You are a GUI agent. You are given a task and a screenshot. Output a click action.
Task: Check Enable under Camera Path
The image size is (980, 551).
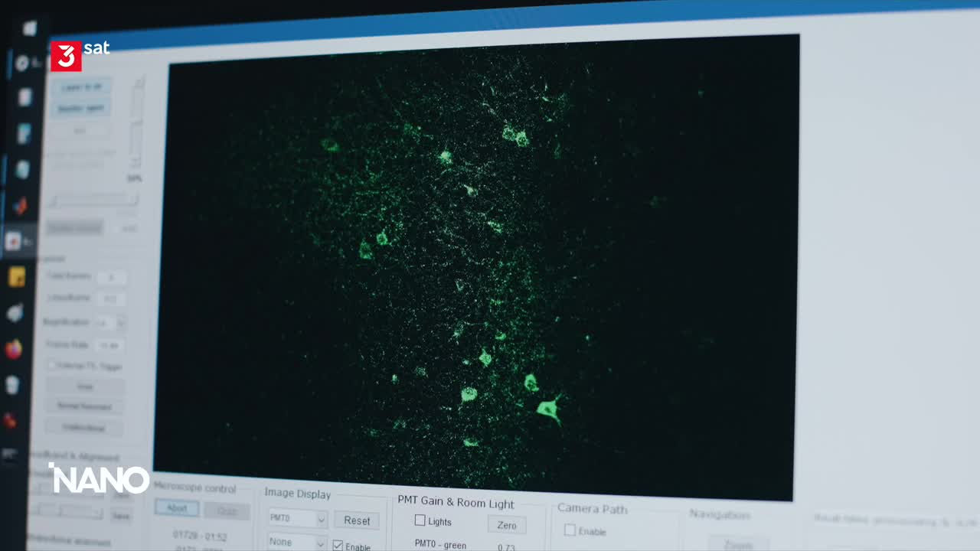point(570,530)
